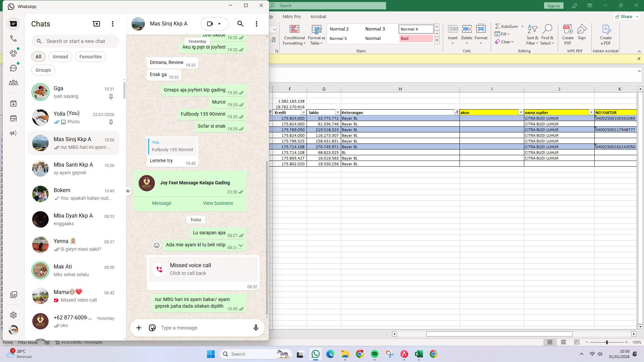Open Joy Feet Massage's View business link
Screen dimensions: 644x362
[x=218, y=203]
